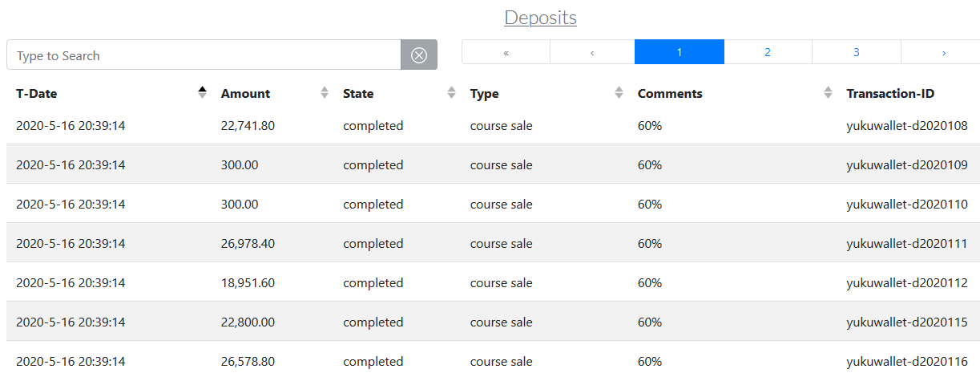Select the 26,578.80 deposit entry
Screen dimensions: 980x373
(248, 361)
